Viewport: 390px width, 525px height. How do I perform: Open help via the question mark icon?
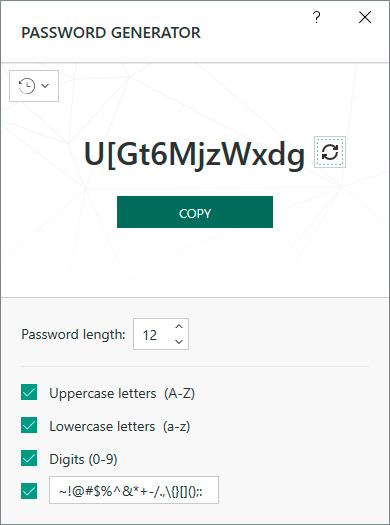click(x=316, y=17)
